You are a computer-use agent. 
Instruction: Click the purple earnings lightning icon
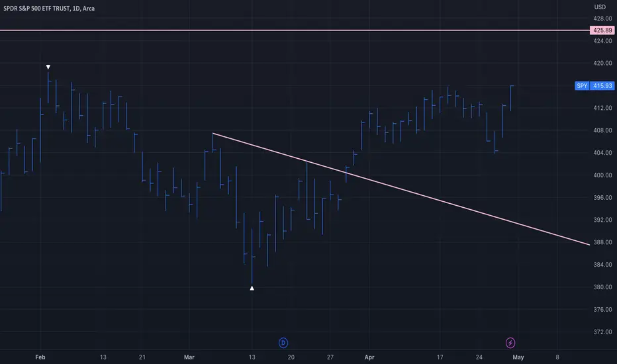coord(510,343)
